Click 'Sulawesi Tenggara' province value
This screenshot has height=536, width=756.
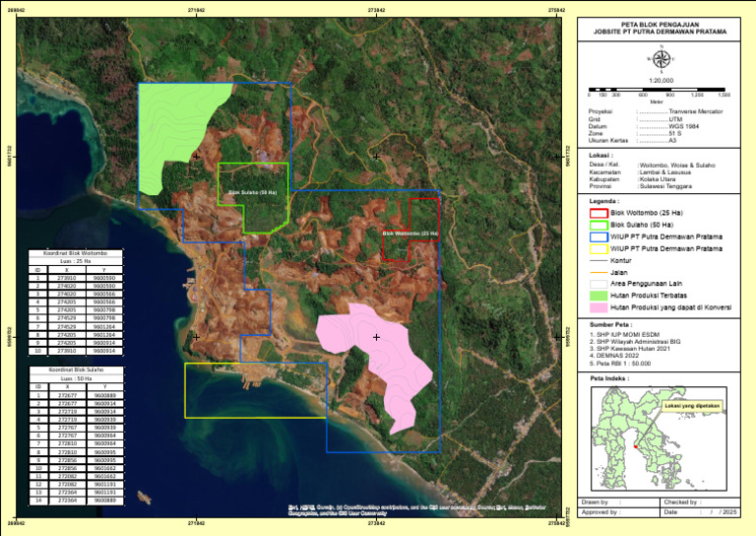(665, 186)
